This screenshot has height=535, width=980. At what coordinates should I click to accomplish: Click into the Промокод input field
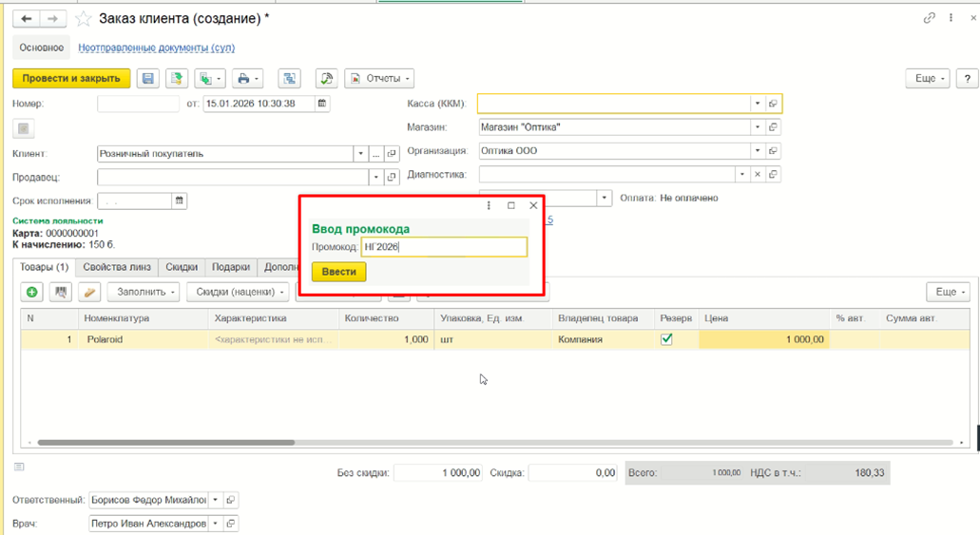(x=445, y=247)
